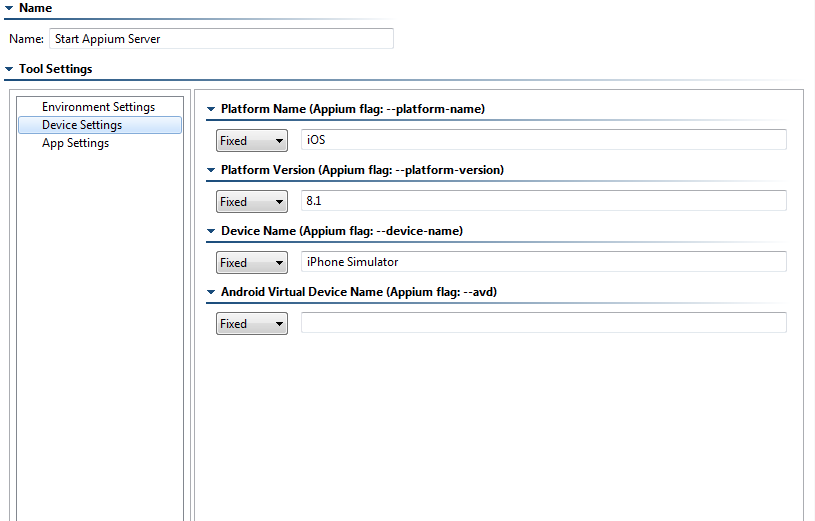Collapse the Device Name section
Screen dimensions: 815x521
tap(211, 231)
